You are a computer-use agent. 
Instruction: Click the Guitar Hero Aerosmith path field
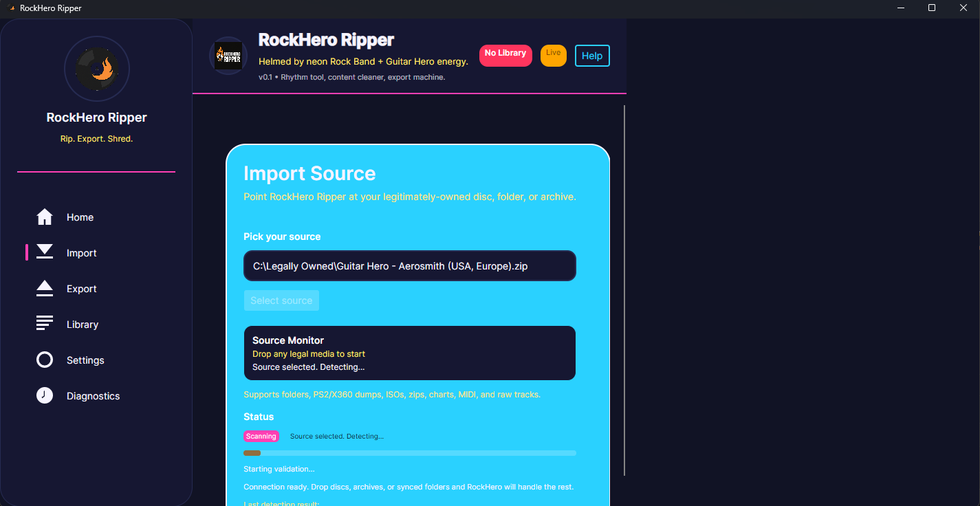409,266
